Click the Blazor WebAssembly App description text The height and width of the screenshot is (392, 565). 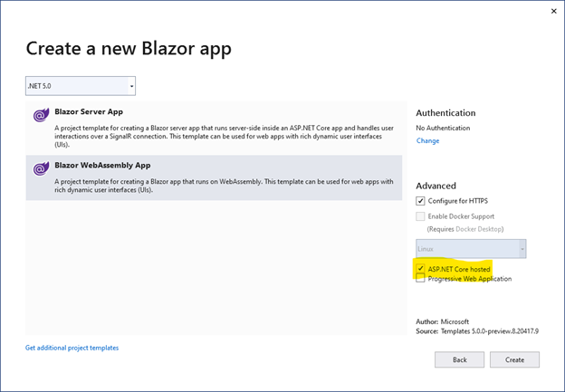coord(224,186)
